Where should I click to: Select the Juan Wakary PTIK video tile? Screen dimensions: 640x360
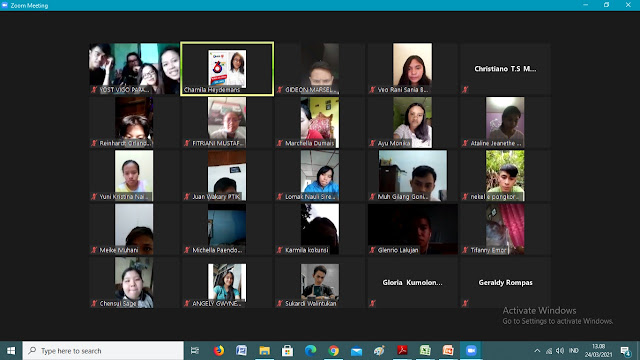click(x=227, y=176)
